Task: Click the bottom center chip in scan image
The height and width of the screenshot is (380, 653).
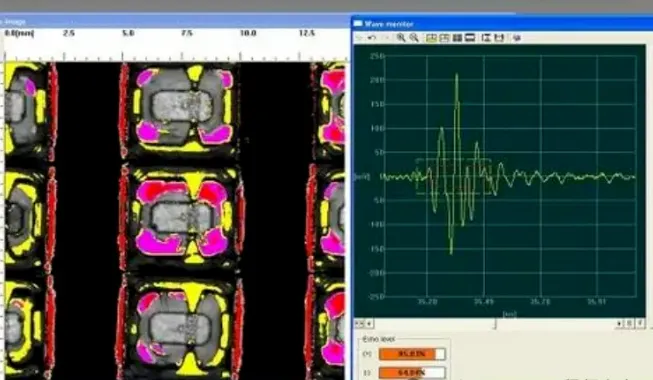Action: click(x=182, y=328)
